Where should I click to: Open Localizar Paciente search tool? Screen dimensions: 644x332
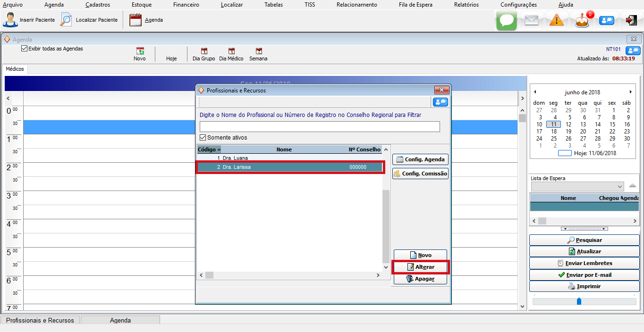(67, 20)
